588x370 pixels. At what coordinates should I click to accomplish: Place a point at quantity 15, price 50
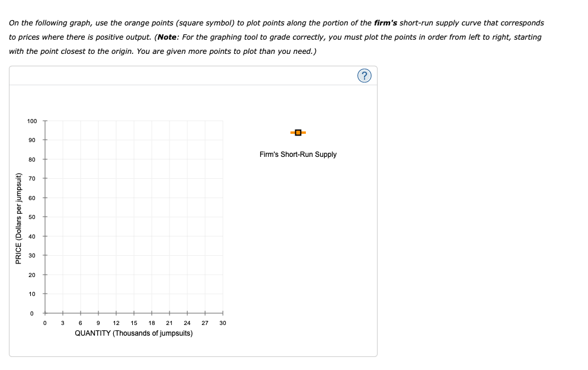133,217
